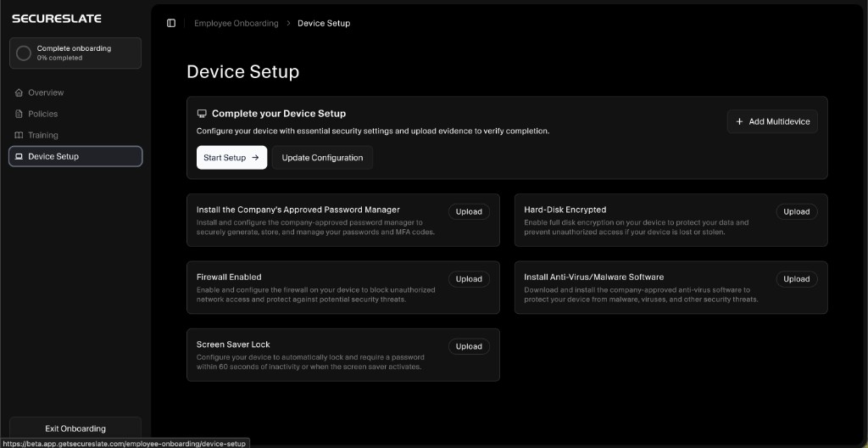Image resolution: width=868 pixels, height=448 pixels.
Task: Click the monitor icon beside Complete your Device Setup
Action: pos(202,114)
